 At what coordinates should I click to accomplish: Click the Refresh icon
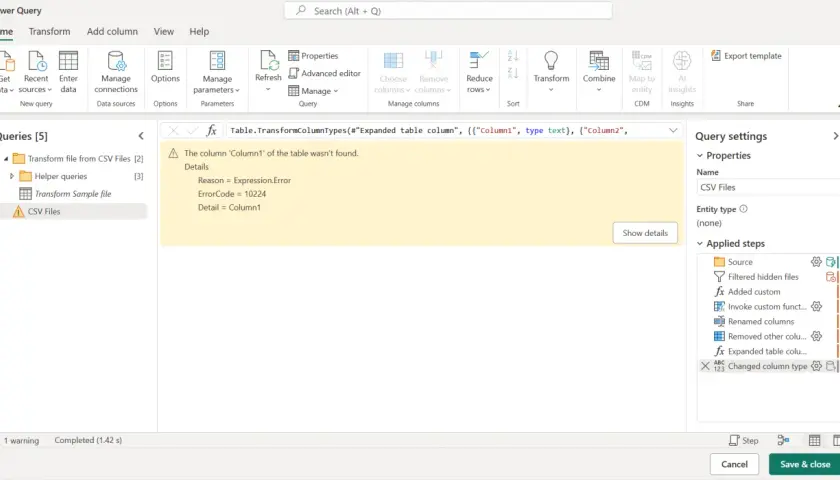coord(268,61)
